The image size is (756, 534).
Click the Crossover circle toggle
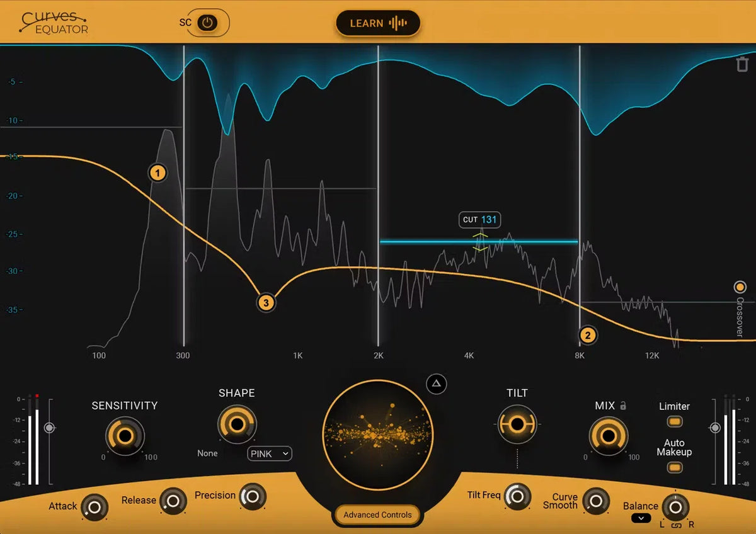[x=740, y=287]
